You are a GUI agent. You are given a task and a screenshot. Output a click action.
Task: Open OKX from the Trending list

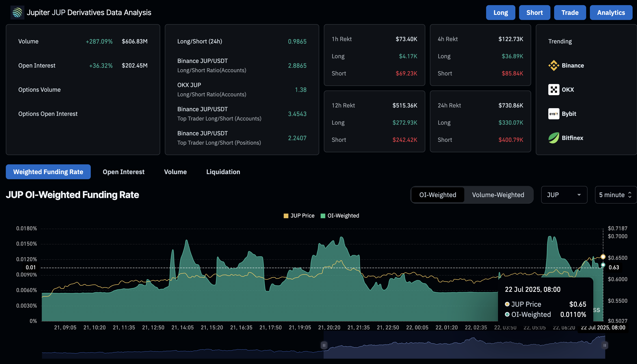554,90
